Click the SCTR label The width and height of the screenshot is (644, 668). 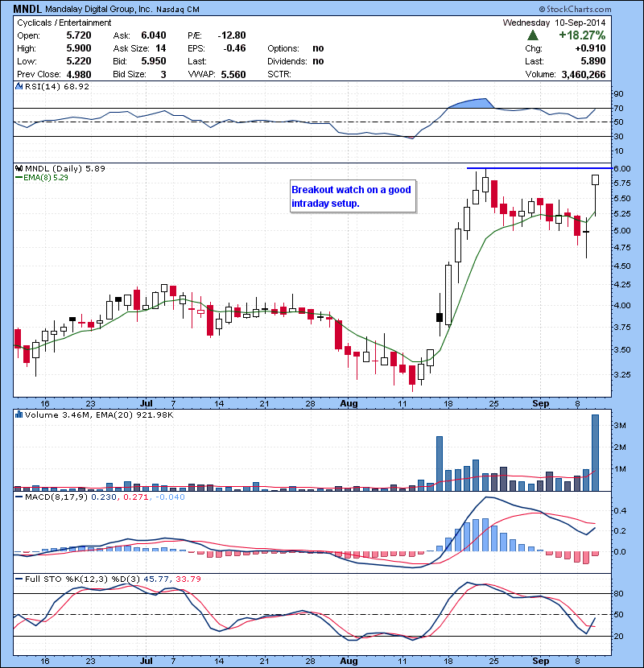point(279,74)
